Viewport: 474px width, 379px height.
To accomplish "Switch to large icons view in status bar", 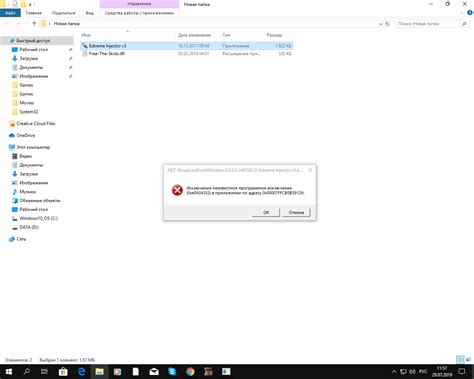I will [468, 359].
